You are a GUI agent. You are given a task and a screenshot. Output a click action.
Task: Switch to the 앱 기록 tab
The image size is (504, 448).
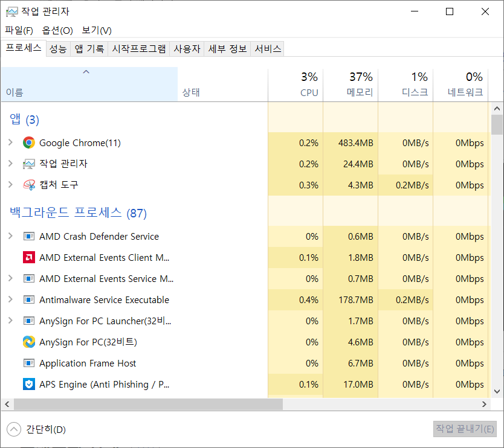tap(89, 49)
